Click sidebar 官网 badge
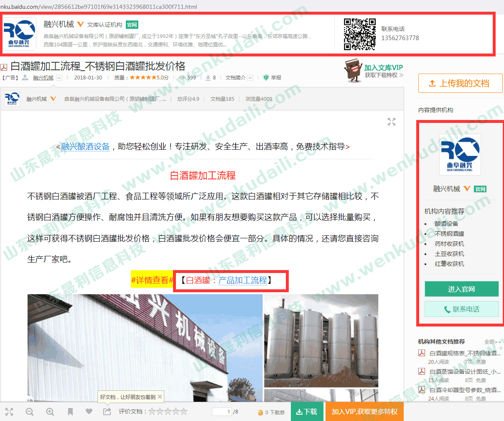 480,189
